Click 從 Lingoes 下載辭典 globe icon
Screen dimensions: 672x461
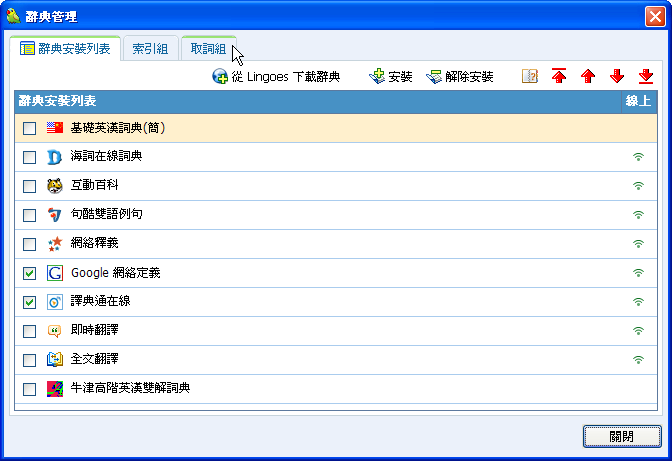(220, 76)
